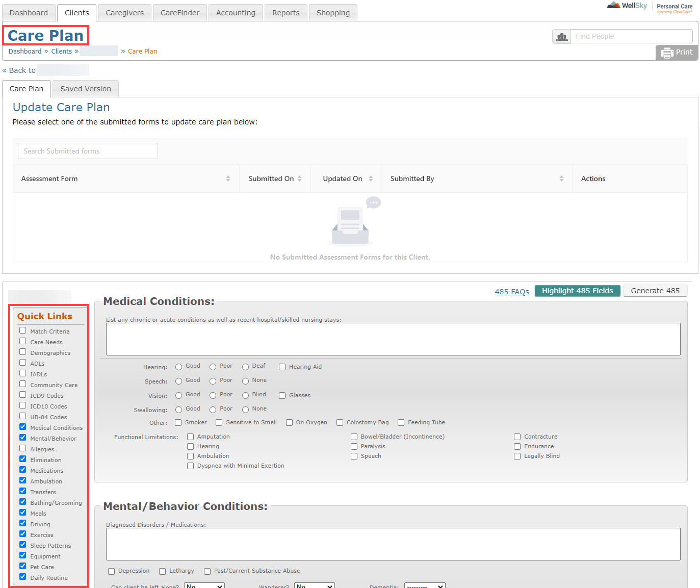Viewport: 700px width, 588px height.
Task: Open the Wanderer dropdown
Action: 314,585
